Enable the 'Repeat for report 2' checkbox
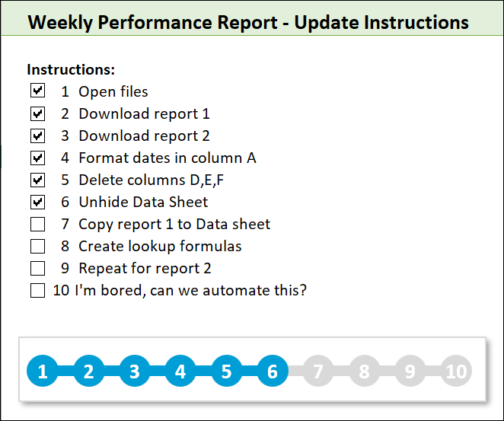The width and height of the screenshot is (504, 421). [37, 268]
